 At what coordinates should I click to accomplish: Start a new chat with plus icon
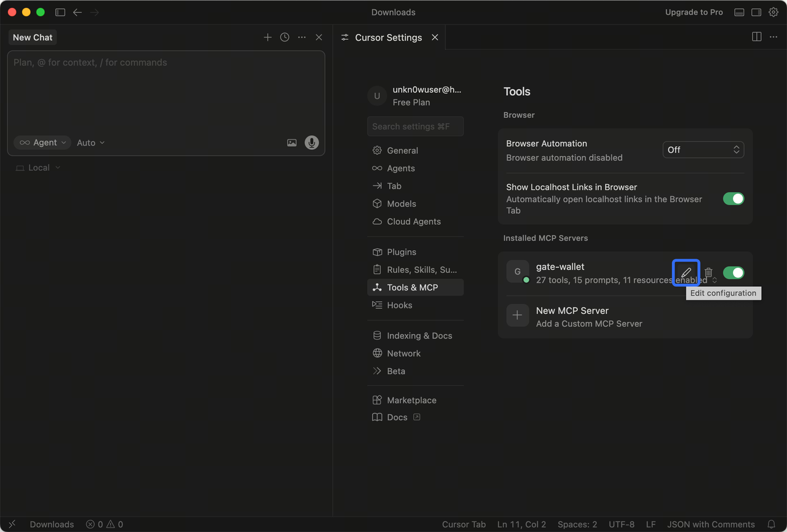(267, 37)
